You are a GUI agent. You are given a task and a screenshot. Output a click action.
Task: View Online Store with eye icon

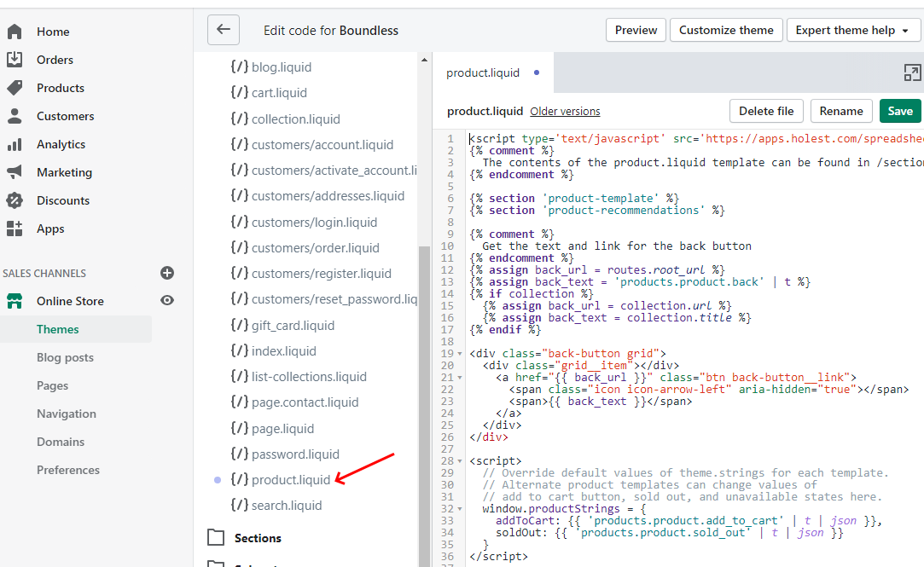(x=167, y=301)
